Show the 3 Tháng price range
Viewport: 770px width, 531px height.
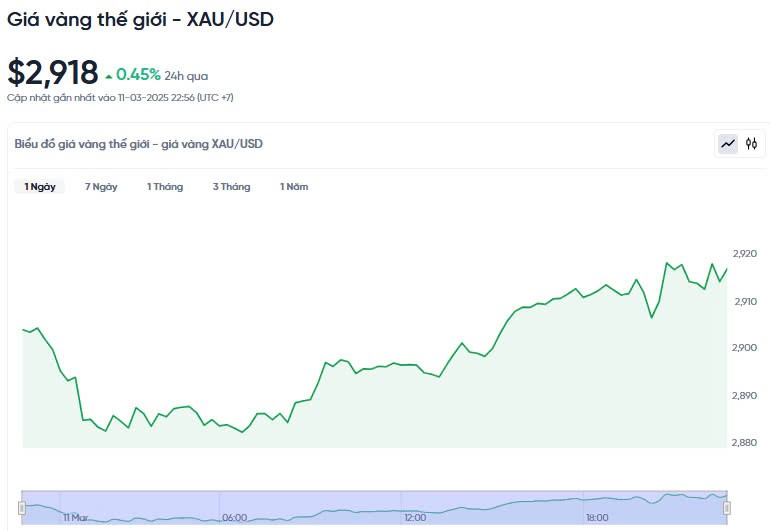(231, 187)
